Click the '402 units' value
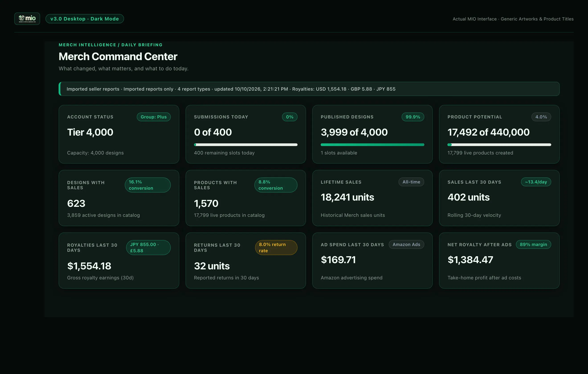Viewport: 588px width, 374px height. pos(468,197)
